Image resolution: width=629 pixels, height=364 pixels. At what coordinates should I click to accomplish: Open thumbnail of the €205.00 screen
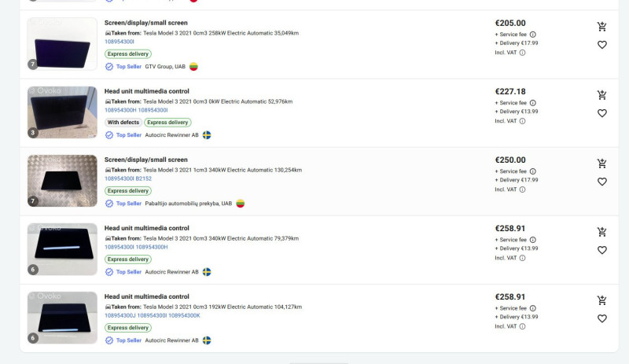(x=62, y=44)
